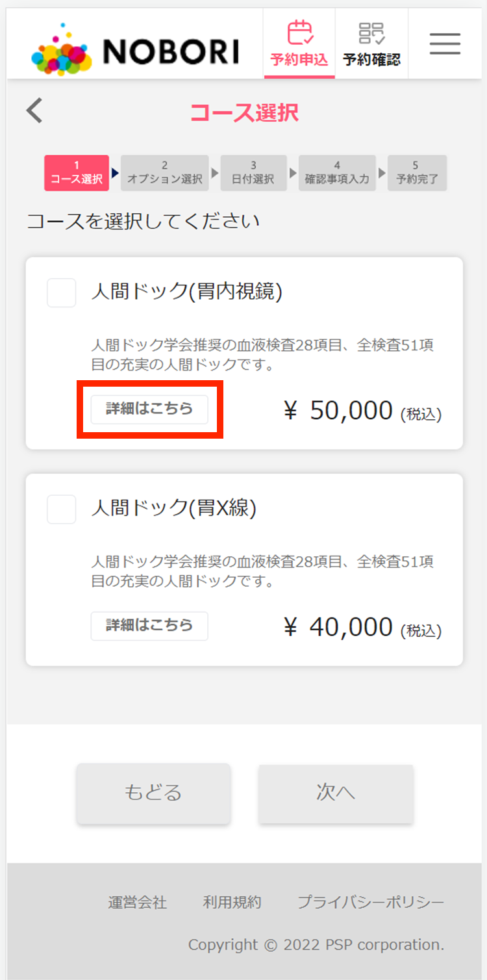The width and height of the screenshot is (487, 980).
Task: Open the 運営会社 footer link
Action: pyautogui.click(x=138, y=902)
